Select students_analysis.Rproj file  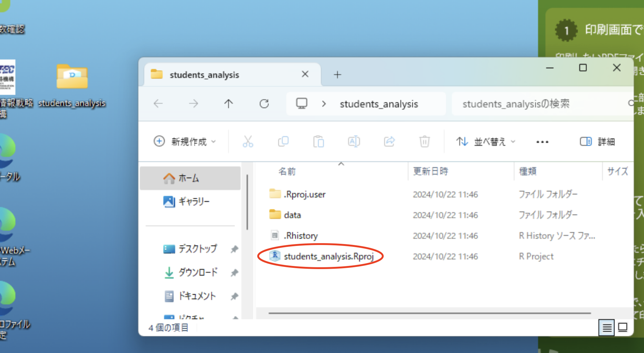pyautogui.click(x=328, y=256)
